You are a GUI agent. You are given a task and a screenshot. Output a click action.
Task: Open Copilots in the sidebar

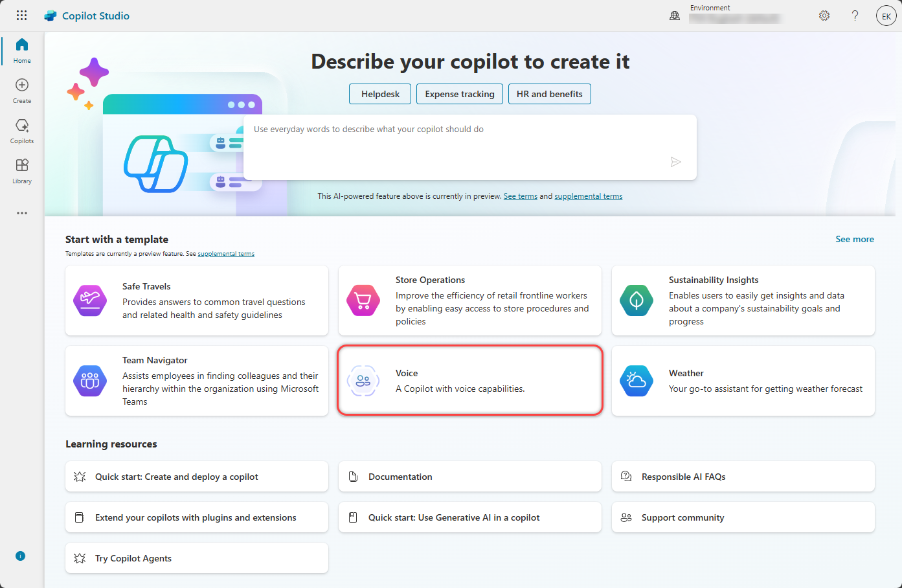click(22, 131)
